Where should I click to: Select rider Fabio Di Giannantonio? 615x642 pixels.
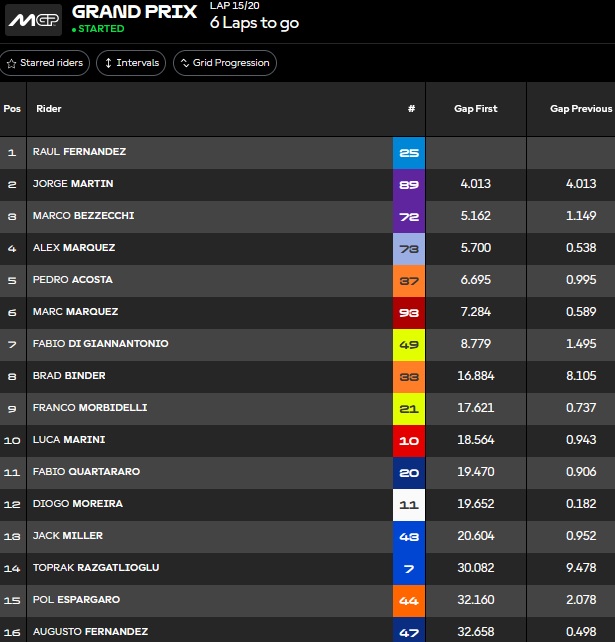tap(101, 343)
